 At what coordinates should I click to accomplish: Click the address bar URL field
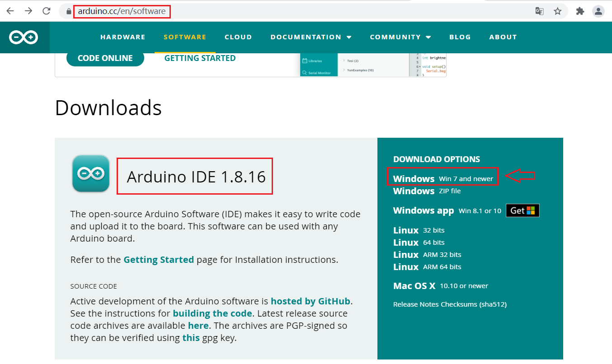pos(294,11)
